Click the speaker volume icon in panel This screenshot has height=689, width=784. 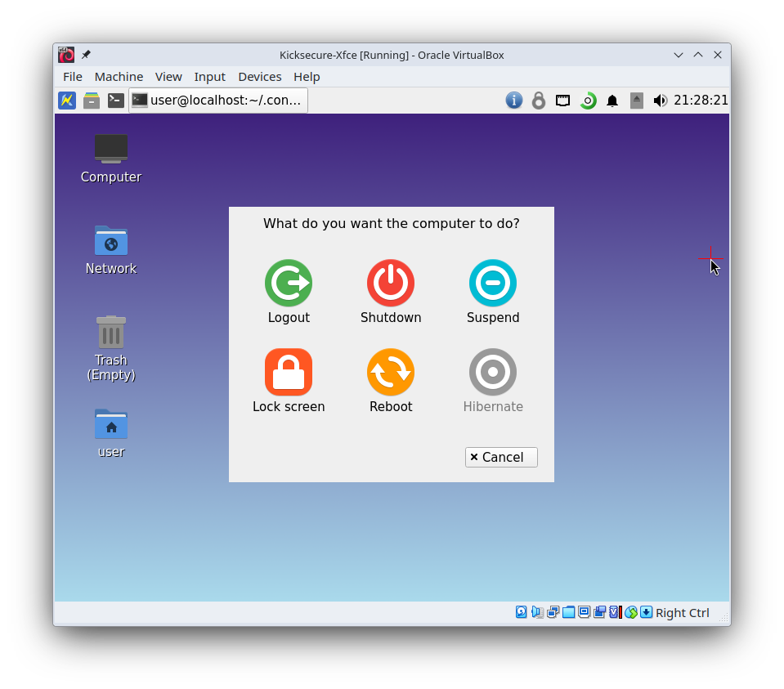pyautogui.click(x=660, y=101)
